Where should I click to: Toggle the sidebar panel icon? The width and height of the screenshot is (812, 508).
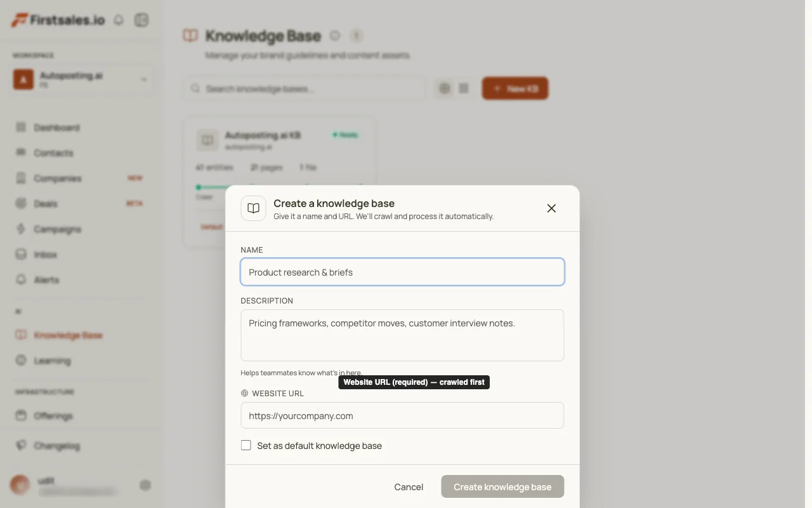click(x=141, y=20)
